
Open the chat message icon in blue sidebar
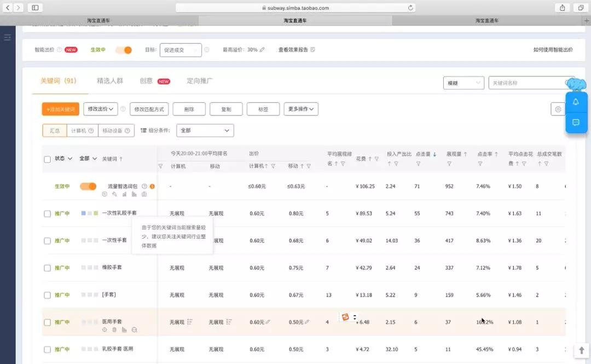click(576, 123)
